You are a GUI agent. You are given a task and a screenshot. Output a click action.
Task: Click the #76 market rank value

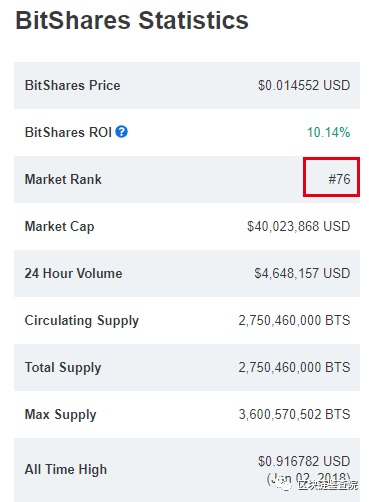coord(339,179)
